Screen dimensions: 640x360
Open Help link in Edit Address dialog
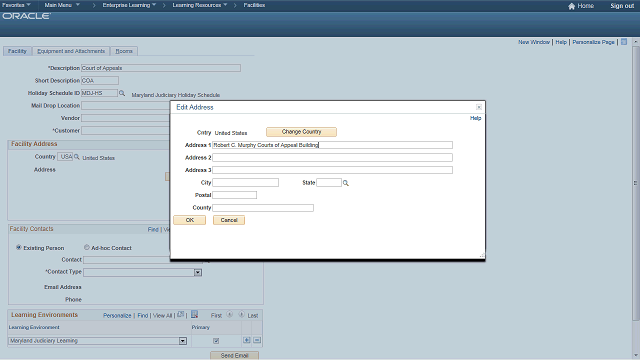(476, 118)
